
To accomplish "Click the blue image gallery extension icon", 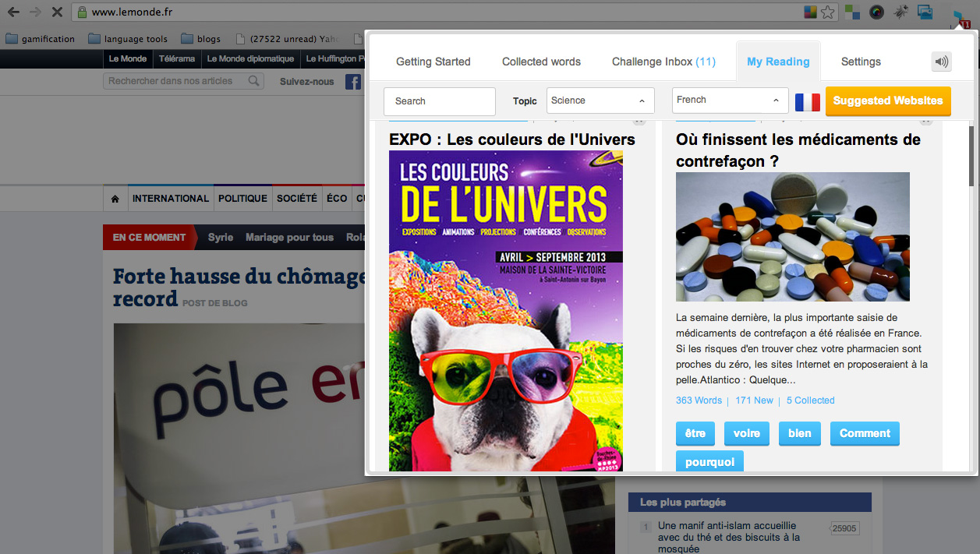I will click(x=925, y=12).
